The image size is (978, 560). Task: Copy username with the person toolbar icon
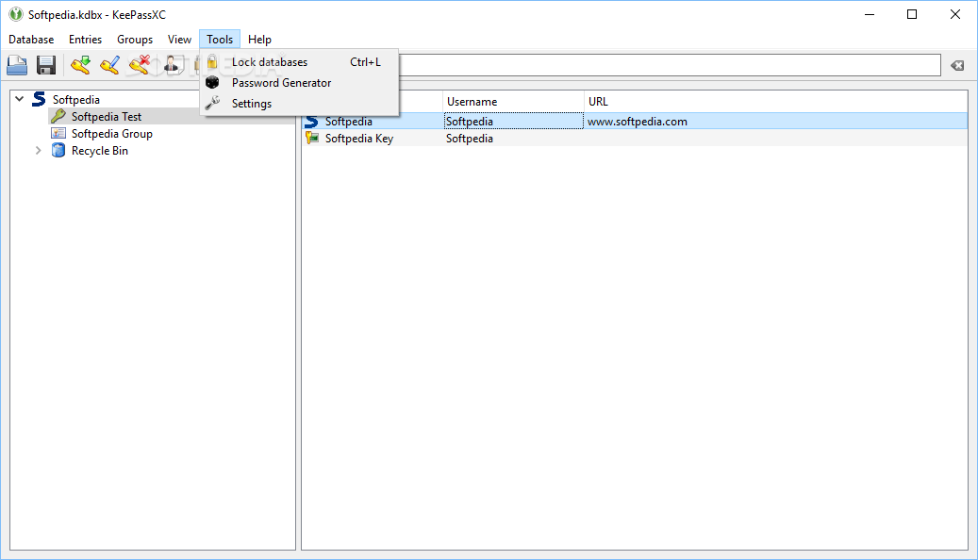(x=173, y=65)
